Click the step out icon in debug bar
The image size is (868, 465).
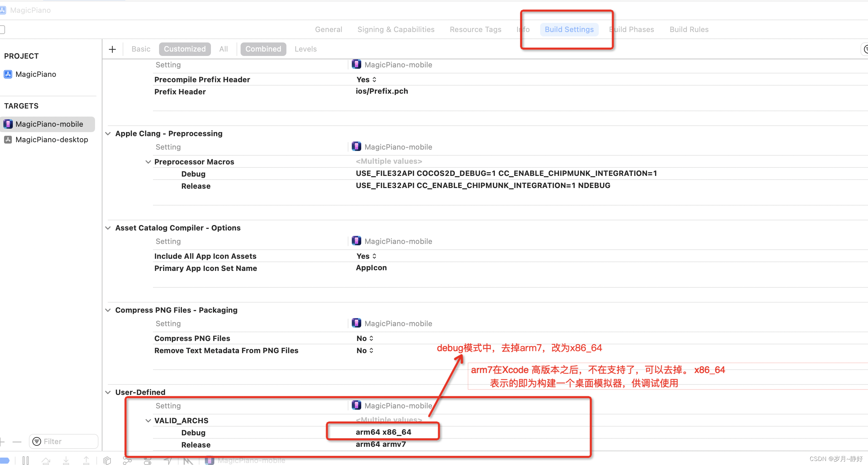(86, 460)
